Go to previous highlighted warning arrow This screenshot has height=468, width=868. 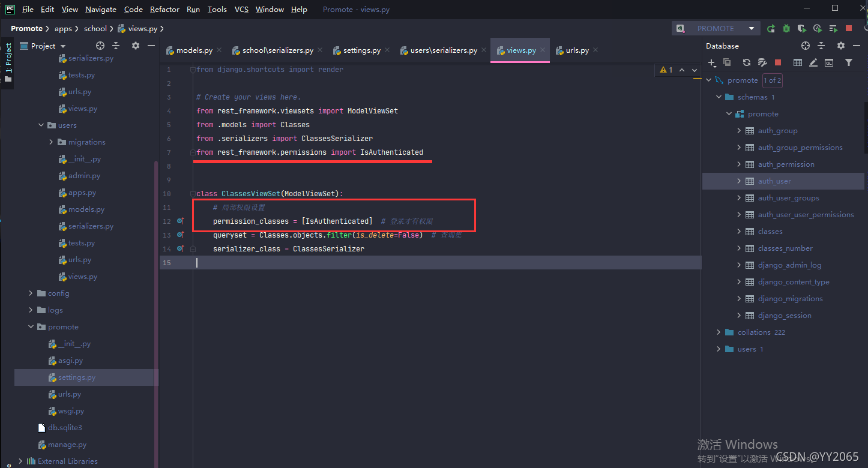[682, 70]
